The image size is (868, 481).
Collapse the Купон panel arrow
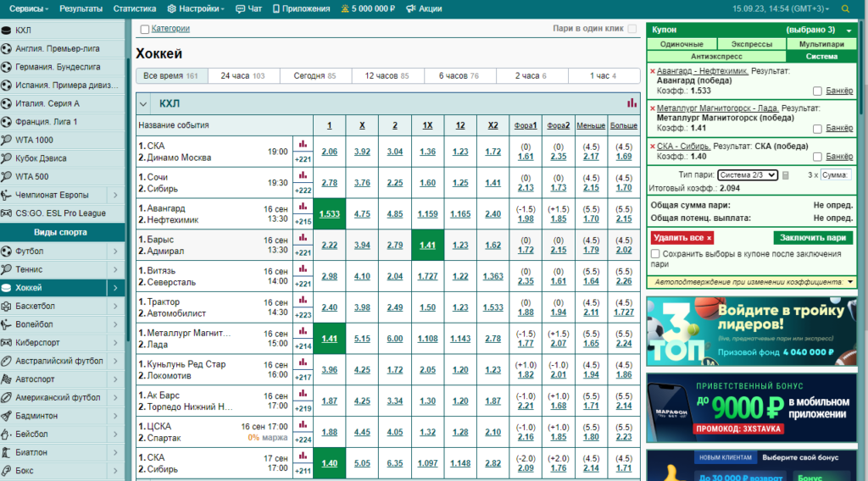(x=849, y=30)
